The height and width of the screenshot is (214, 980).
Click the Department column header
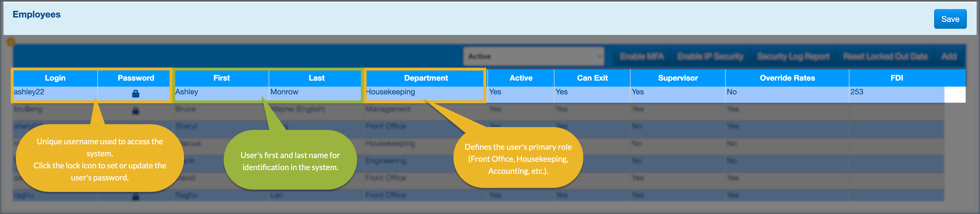point(426,78)
